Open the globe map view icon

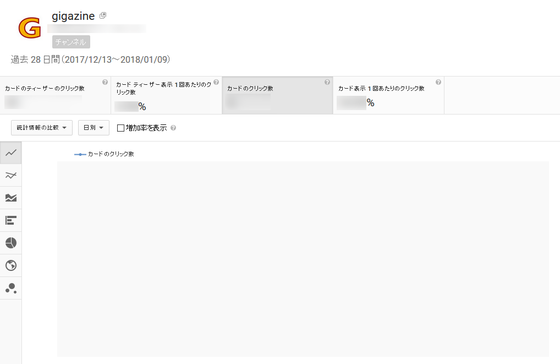point(11,265)
